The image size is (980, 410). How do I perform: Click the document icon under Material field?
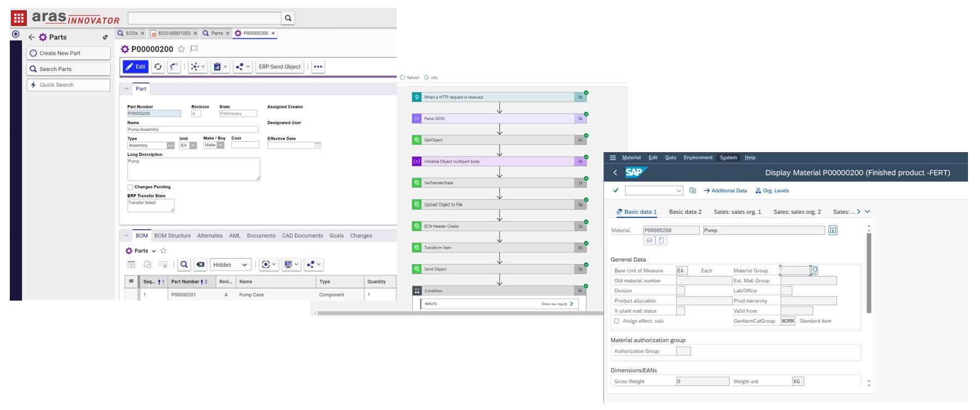pos(661,240)
